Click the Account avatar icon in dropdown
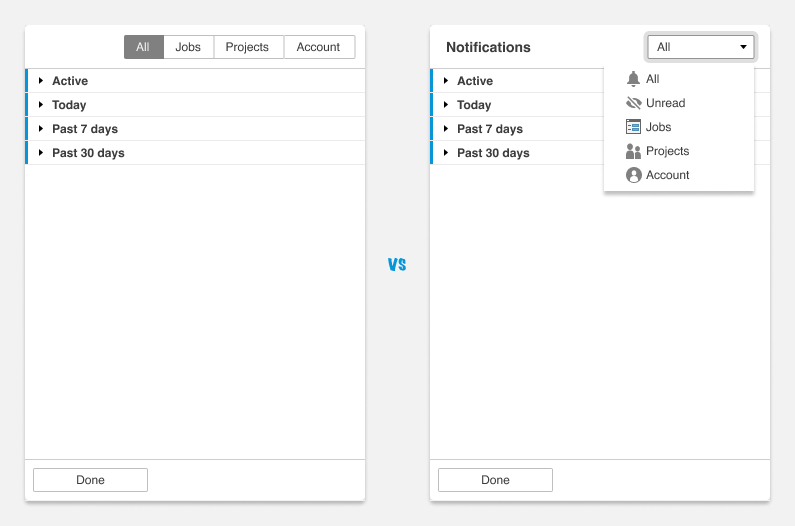 [x=634, y=175]
